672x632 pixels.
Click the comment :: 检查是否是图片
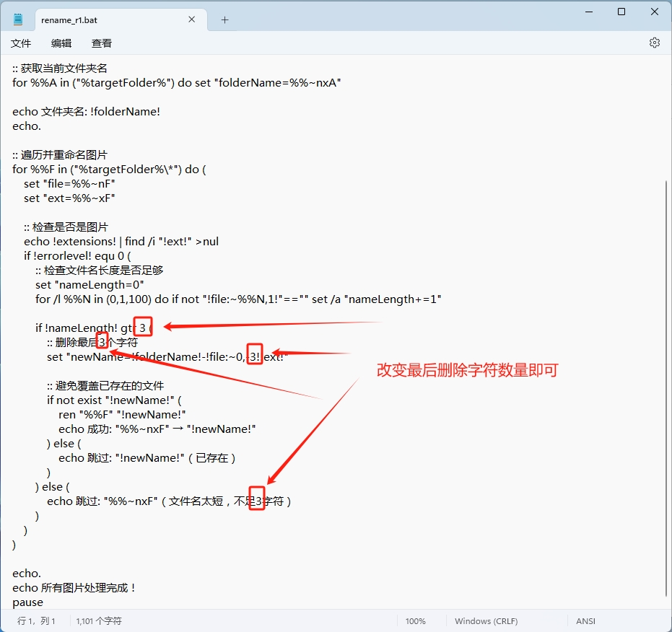pos(66,227)
